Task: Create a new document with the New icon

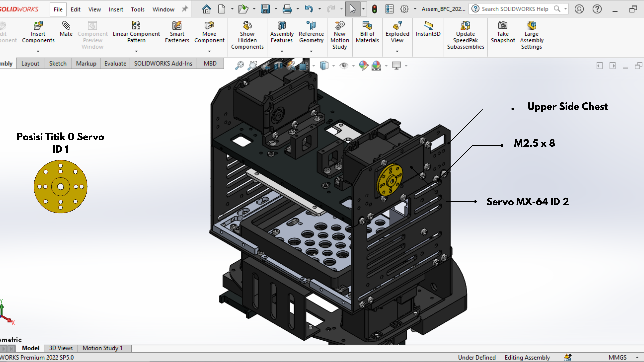Action: [x=222, y=9]
